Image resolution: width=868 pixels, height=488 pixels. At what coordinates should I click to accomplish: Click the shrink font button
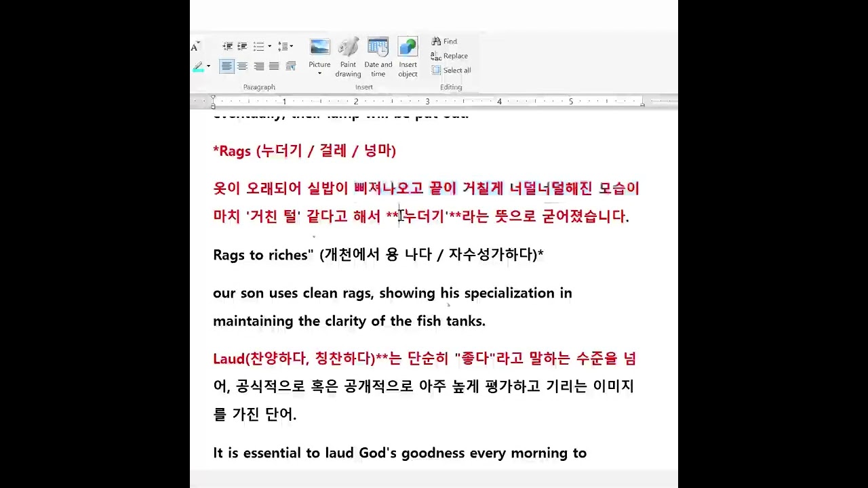(x=195, y=47)
